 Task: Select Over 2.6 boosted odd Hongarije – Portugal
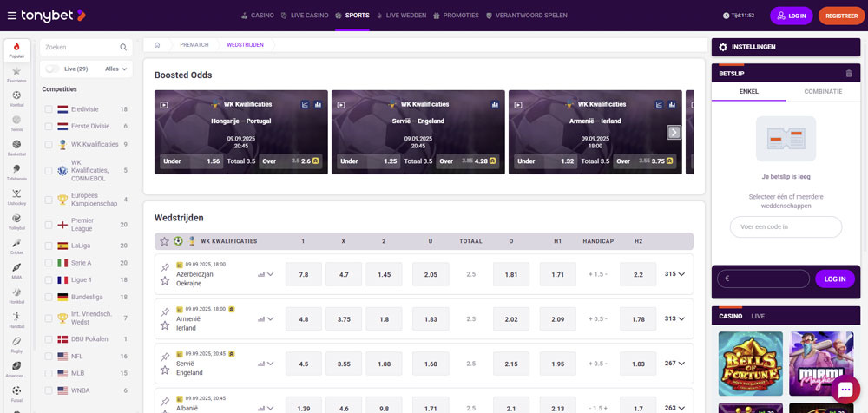click(x=291, y=161)
